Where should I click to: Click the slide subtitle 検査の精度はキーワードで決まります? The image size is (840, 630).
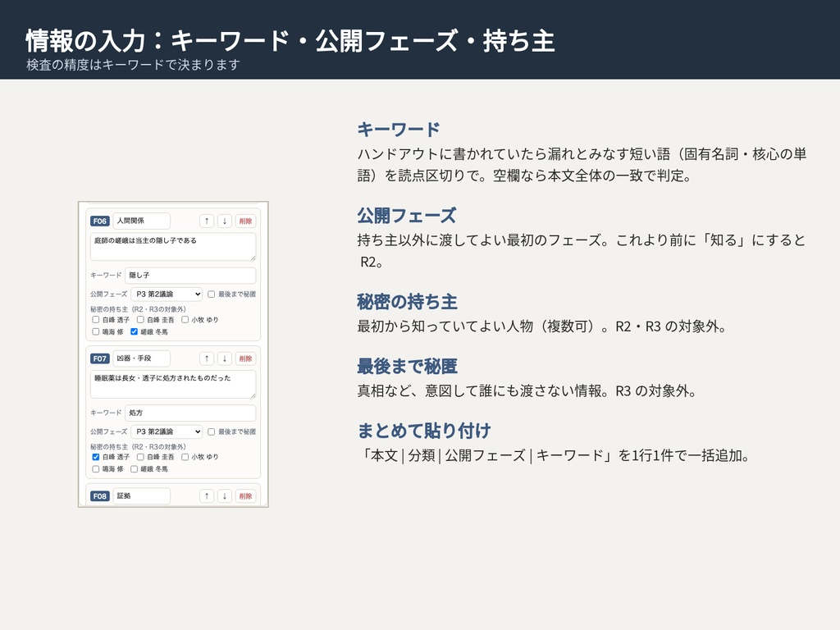click(x=133, y=65)
